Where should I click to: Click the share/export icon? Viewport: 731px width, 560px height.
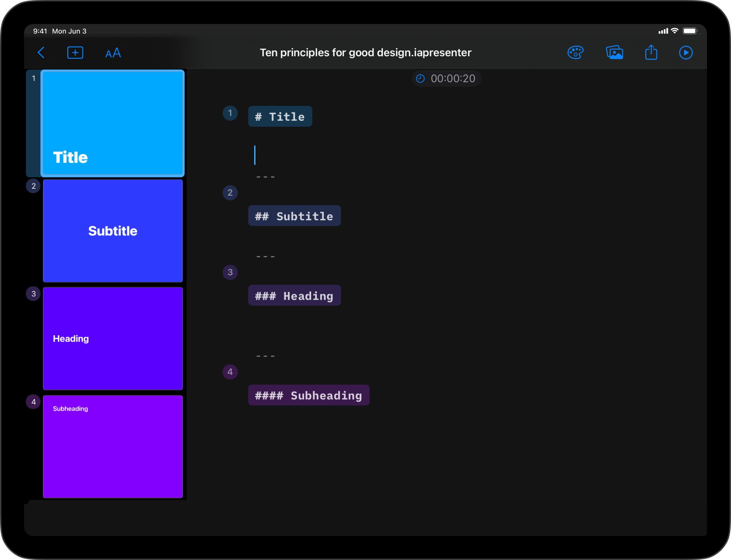652,52
